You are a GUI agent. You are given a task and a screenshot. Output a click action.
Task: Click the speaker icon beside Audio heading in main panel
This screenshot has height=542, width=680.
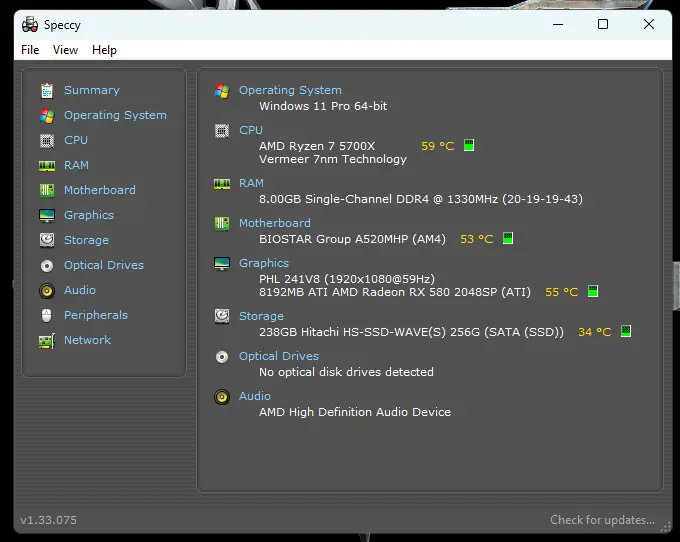tap(222, 397)
